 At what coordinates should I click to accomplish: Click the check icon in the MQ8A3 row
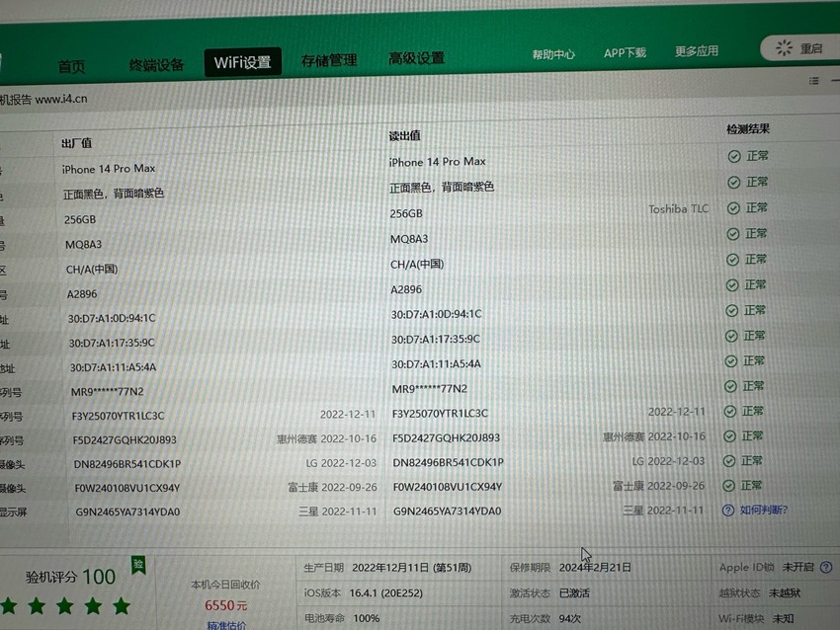click(x=733, y=234)
